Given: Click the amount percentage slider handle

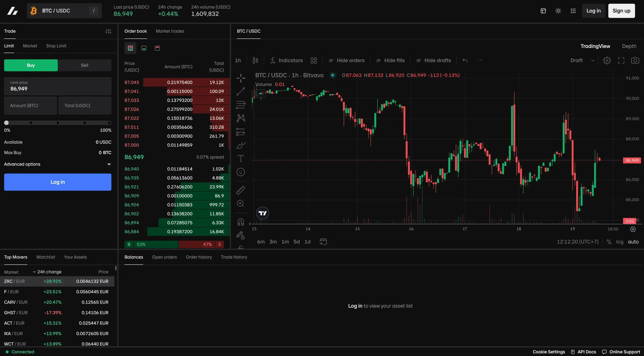Looking at the screenshot, I should [x=7, y=123].
